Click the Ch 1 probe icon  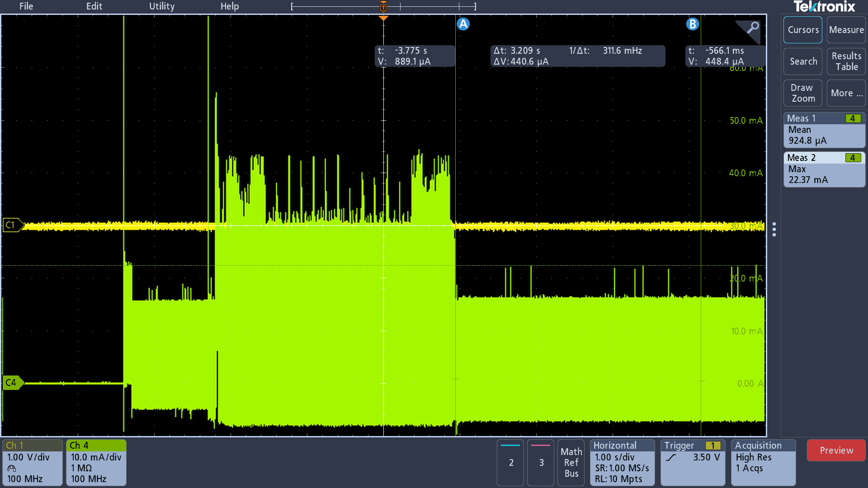point(12,468)
